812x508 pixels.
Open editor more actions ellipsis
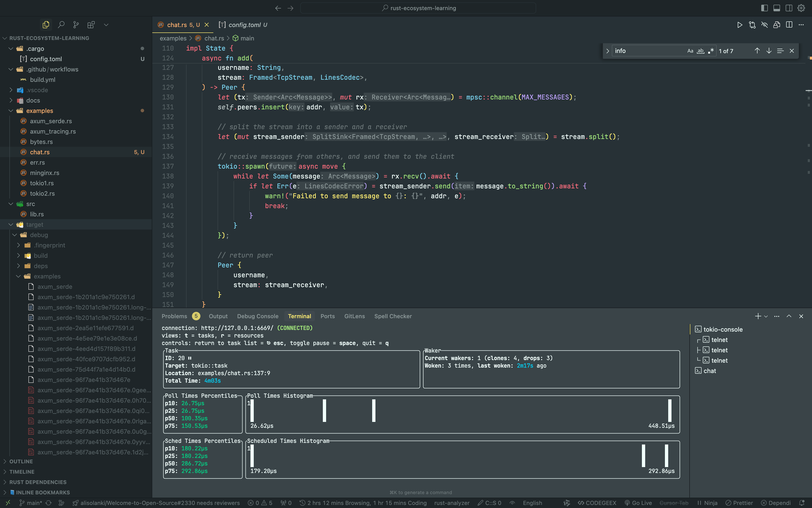801,25
